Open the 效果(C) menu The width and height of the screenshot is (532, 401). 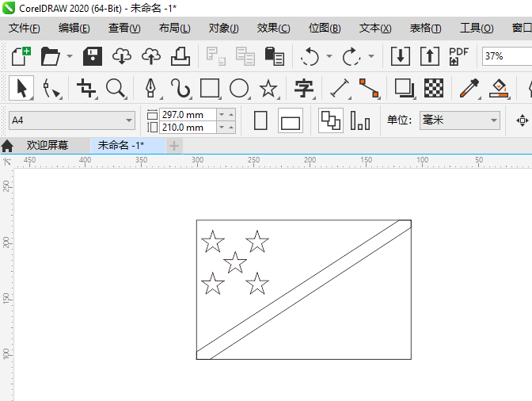click(273, 28)
